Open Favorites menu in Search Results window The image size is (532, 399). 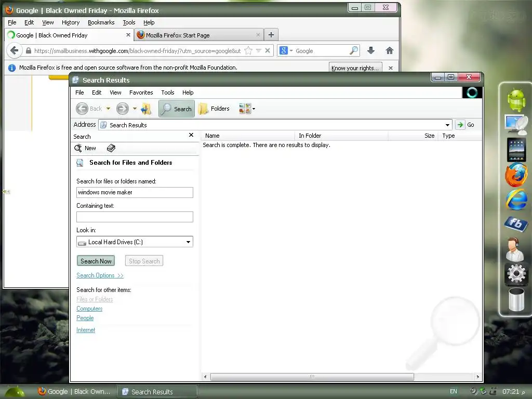pyautogui.click(x=141, y=92)
